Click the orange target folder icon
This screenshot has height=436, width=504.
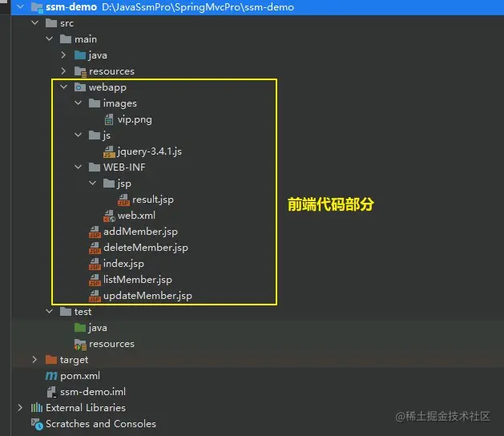(51, 360)
